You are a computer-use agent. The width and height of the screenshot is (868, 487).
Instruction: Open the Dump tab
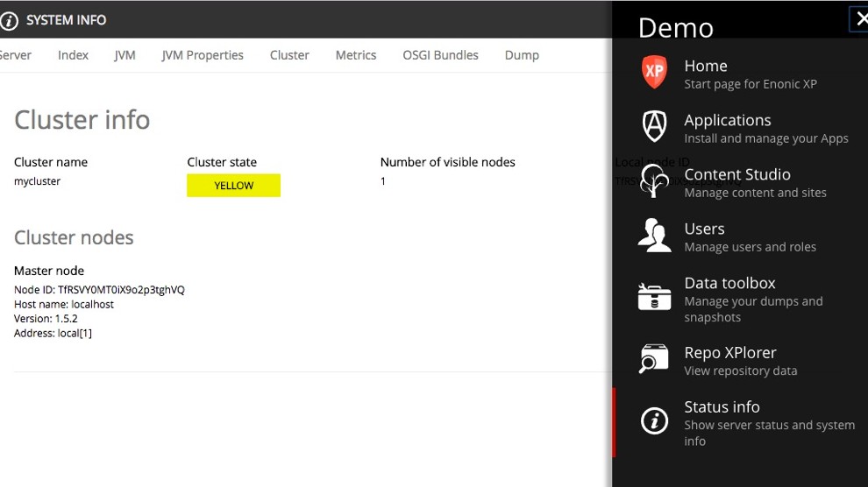tap(522, 55)
